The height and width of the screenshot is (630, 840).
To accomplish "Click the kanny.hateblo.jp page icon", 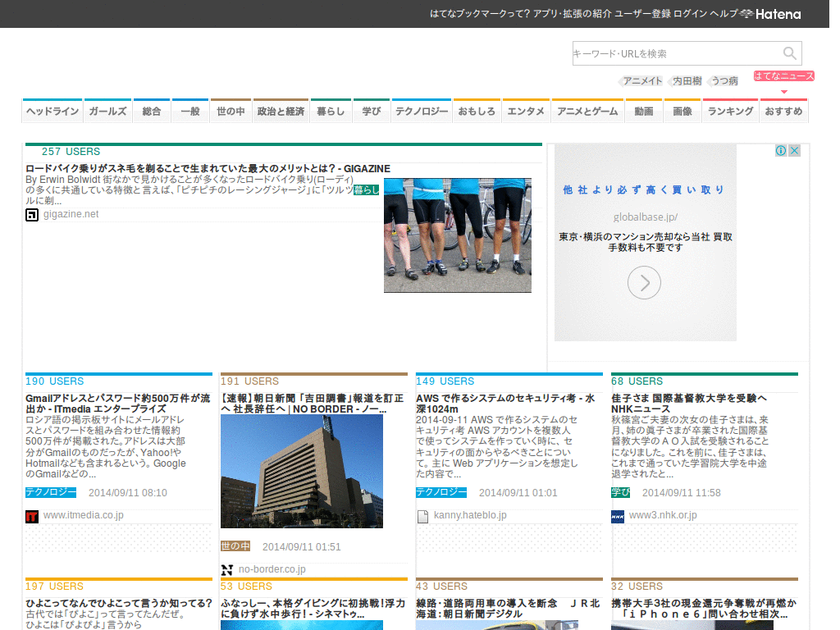I will [422, 517].
